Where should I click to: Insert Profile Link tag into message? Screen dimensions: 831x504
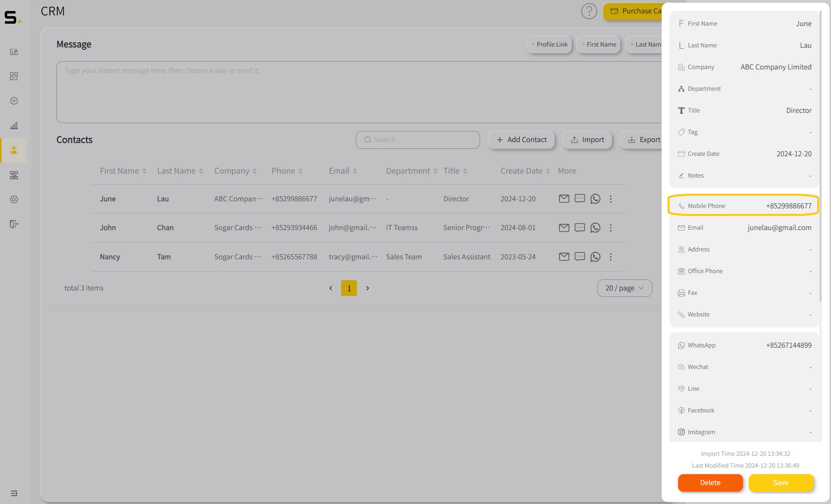[549, 45]
